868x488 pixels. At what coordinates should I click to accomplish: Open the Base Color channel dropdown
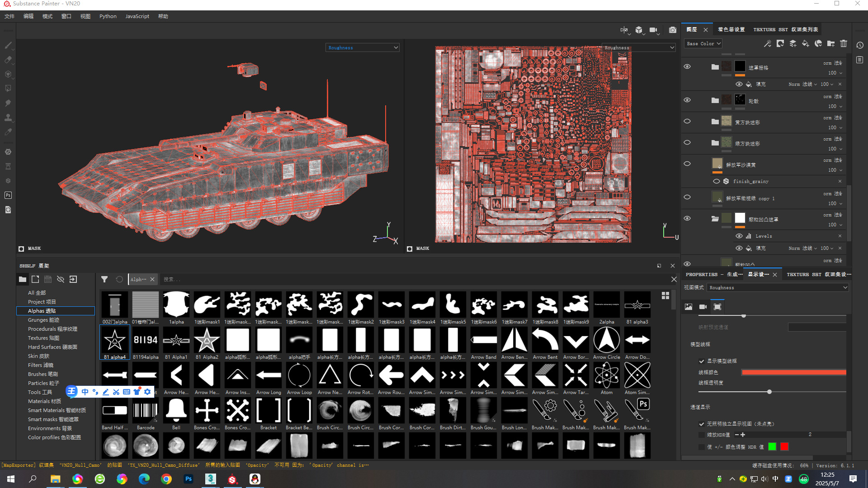pos(703,44)
